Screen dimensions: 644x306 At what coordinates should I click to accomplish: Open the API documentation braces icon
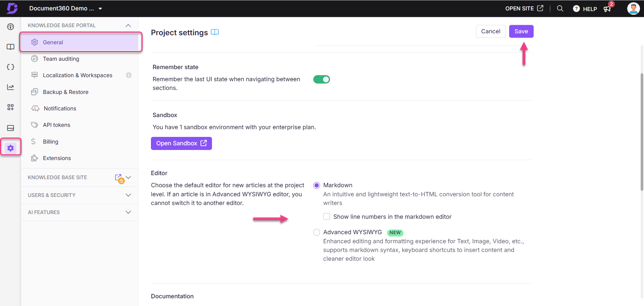tap(10, 67)
